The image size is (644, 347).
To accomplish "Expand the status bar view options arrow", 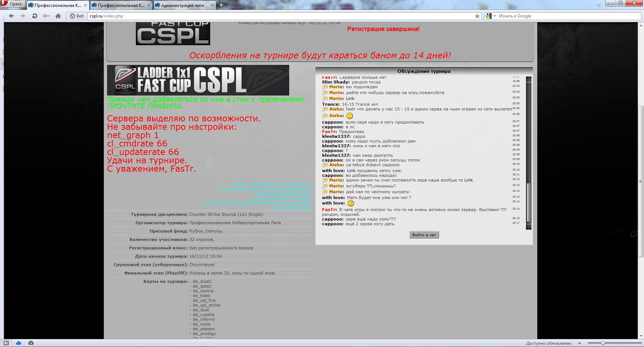I will [x=579, y=343].
